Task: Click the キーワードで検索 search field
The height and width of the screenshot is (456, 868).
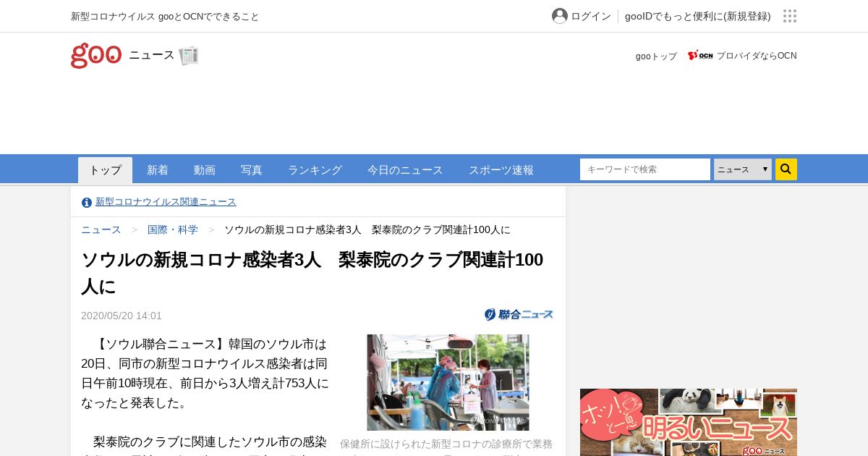Action: 645,169
